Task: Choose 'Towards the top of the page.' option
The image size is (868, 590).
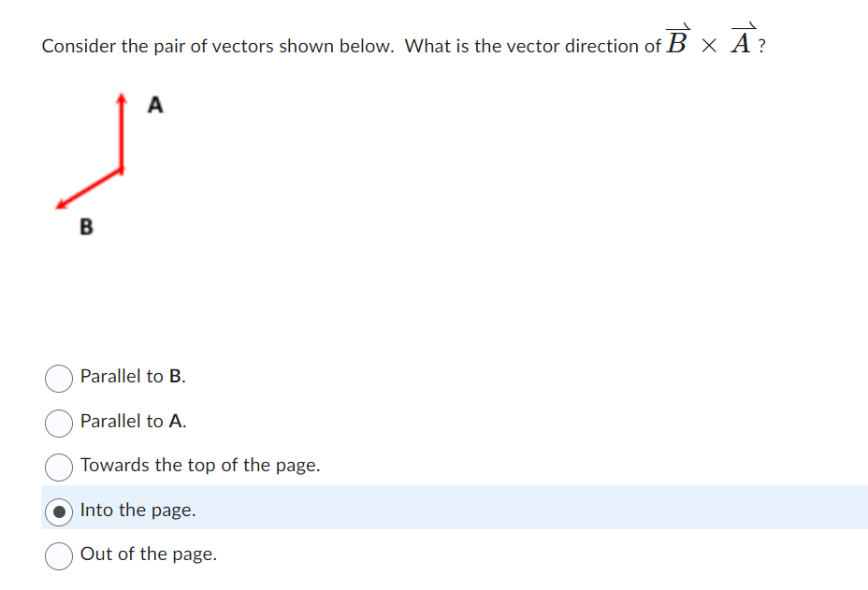Action: [58, 468]
